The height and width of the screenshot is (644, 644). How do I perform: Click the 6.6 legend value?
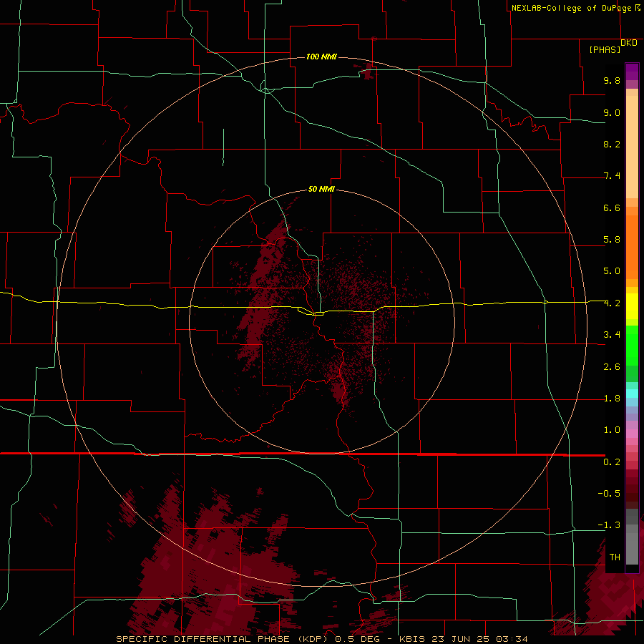(x=612, y=208)
